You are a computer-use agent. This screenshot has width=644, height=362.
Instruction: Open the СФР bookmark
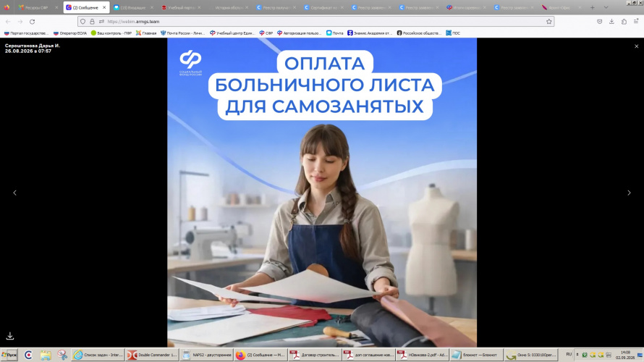[266, 33]
